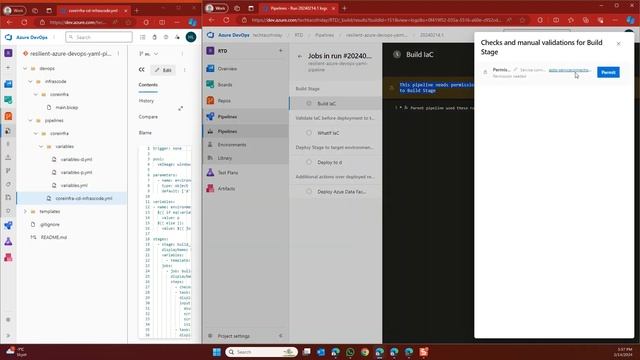Viewport: 640px width, 360px height.
Task: Click Pipelines breadcrumb in right window
Action: [324, 35]
